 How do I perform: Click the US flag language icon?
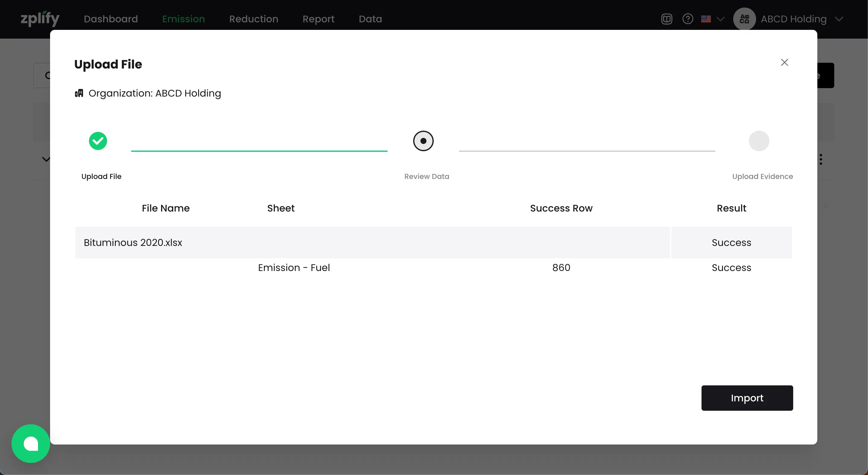tap(705, 19)
